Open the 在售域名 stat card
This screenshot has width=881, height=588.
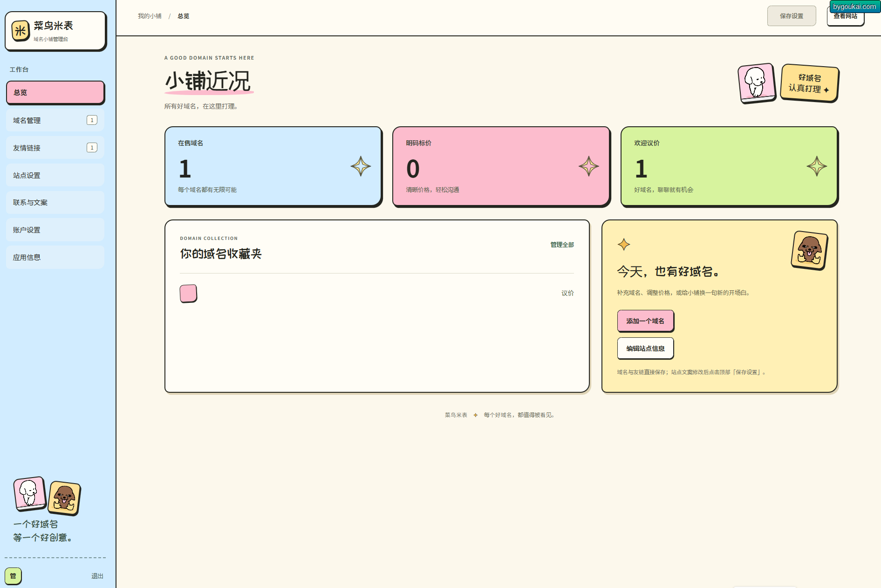(x=273, y=166)
